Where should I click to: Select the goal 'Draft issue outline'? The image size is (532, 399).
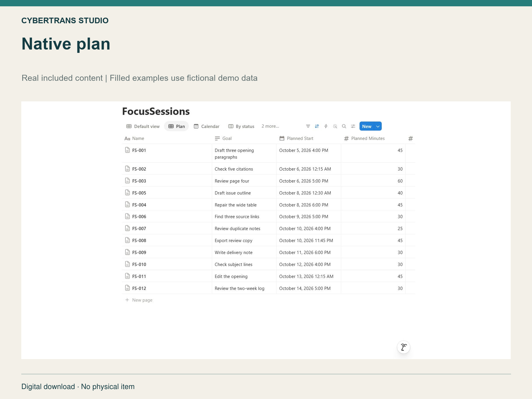click(x=233, y=193)
